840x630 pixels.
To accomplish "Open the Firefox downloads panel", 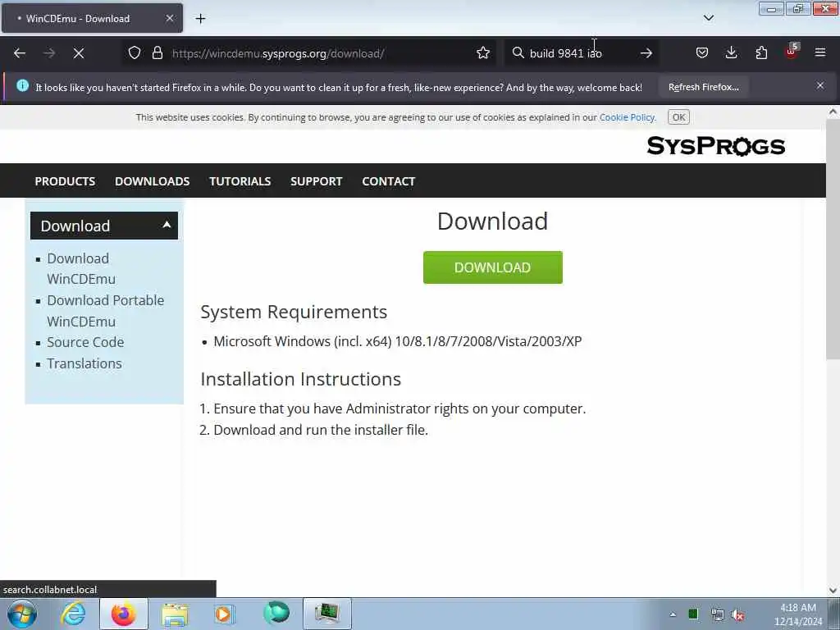I will point(731,53).
